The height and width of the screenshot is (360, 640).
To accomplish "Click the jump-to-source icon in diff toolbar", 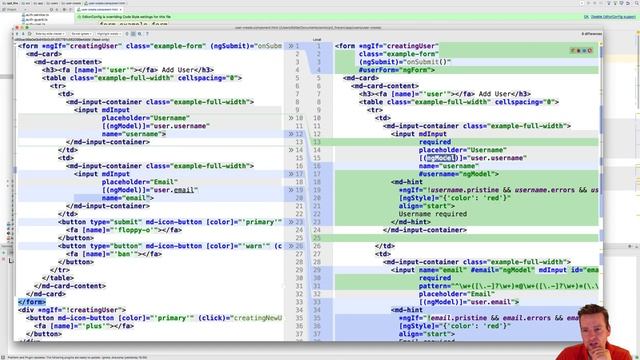I will (29, 34).
